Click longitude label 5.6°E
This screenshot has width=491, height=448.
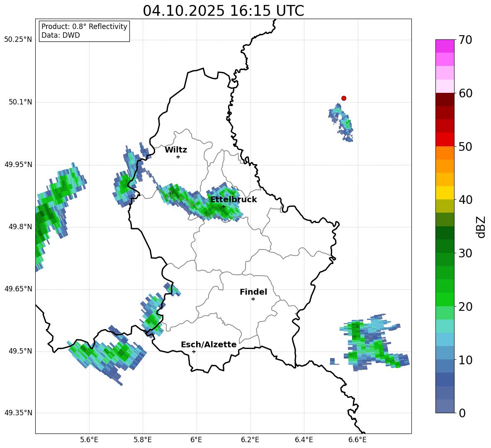tap(89, 440)
